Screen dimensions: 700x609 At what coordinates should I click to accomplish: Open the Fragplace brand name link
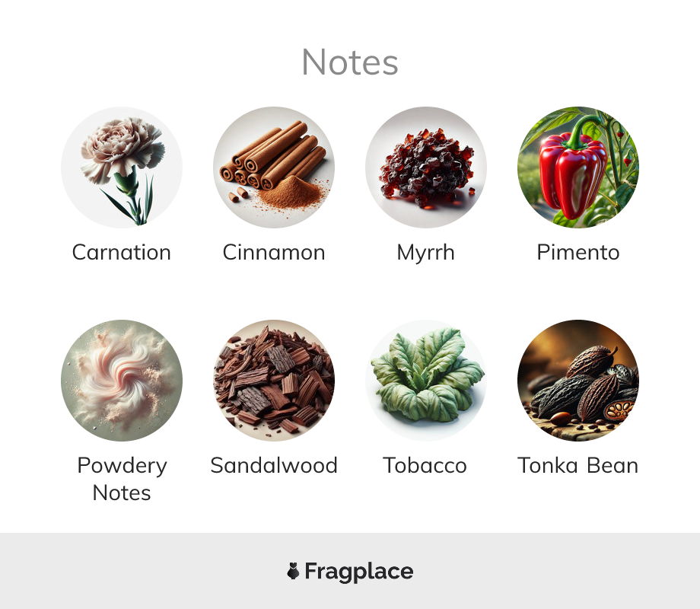(x=359, y=572)
